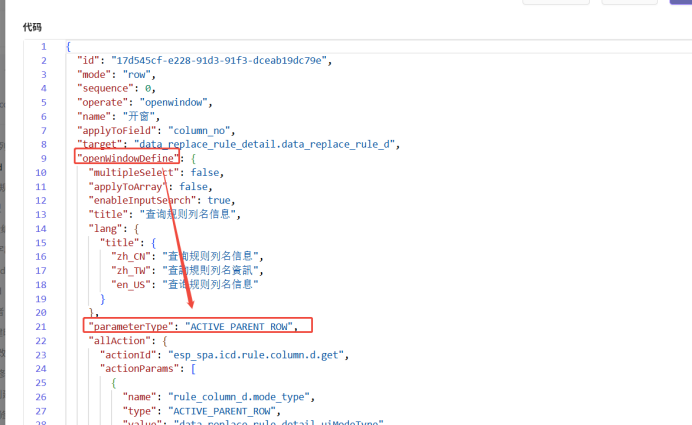Click the 代码 section label
Image resolution: width=692 pixels, height=425 pixels.
click(x=32, y=26)
